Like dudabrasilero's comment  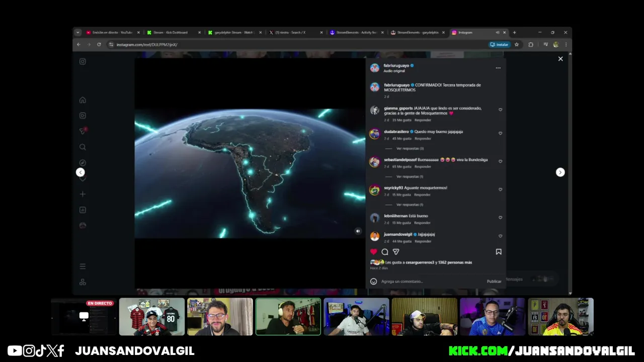(500, 133)
